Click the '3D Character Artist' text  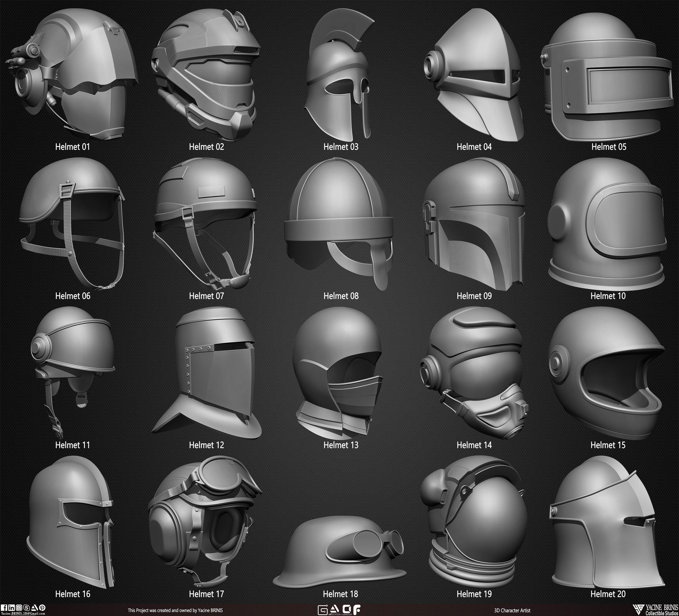click(x=512, y=610)
